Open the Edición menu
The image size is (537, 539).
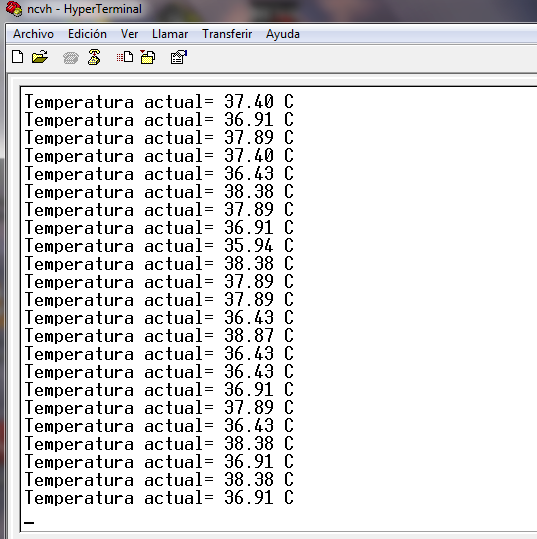(x=87, y=34)
